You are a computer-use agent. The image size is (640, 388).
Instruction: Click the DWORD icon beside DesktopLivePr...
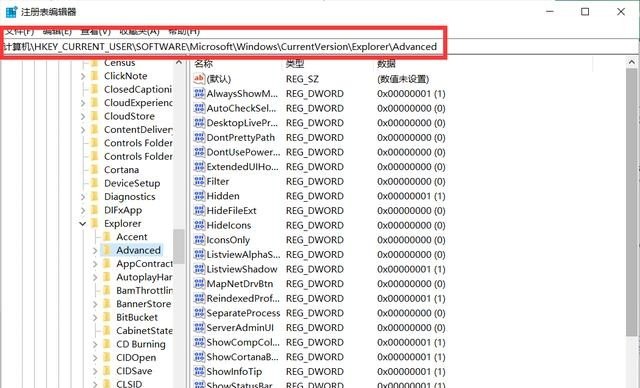tap(199, 123)
